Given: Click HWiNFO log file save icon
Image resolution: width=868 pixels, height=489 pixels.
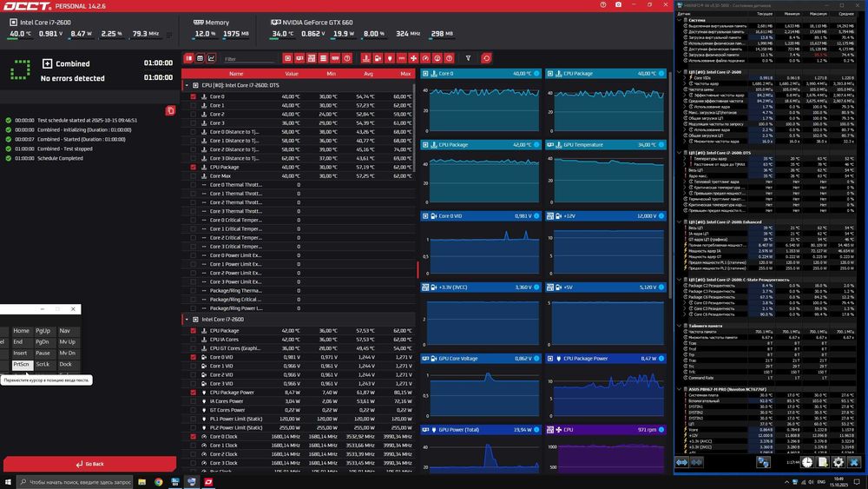Looking at the screenshot, I should click(823, 462).
